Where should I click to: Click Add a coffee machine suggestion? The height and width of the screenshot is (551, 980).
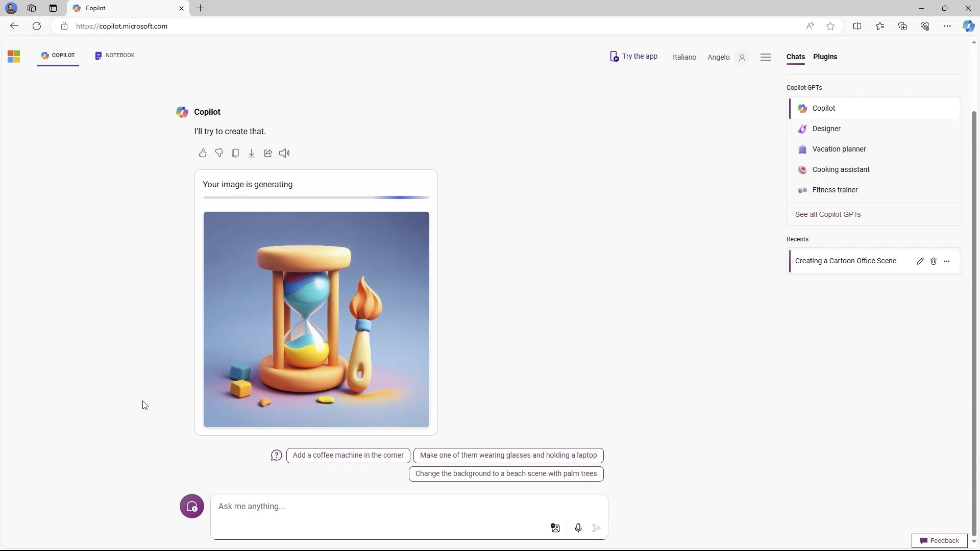click(348, 455)
